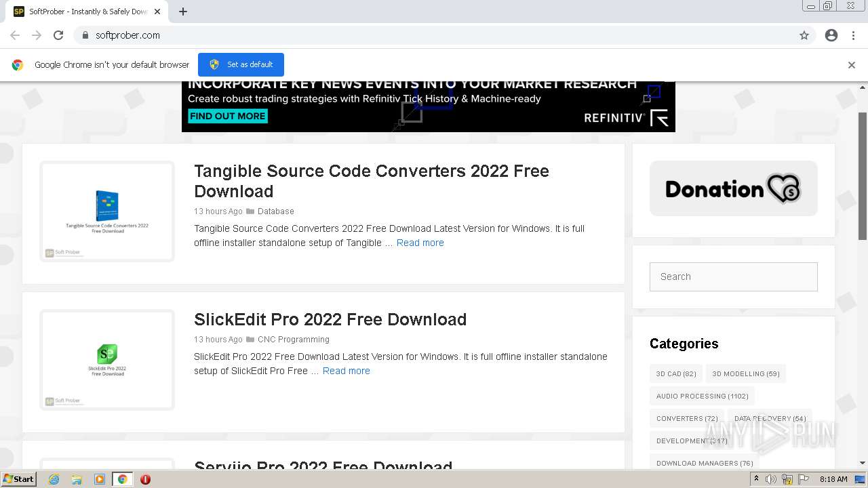This screenshot has width=868, height=488.
Task: Show hidden system tray icons arrow
Action: point(756,479)
